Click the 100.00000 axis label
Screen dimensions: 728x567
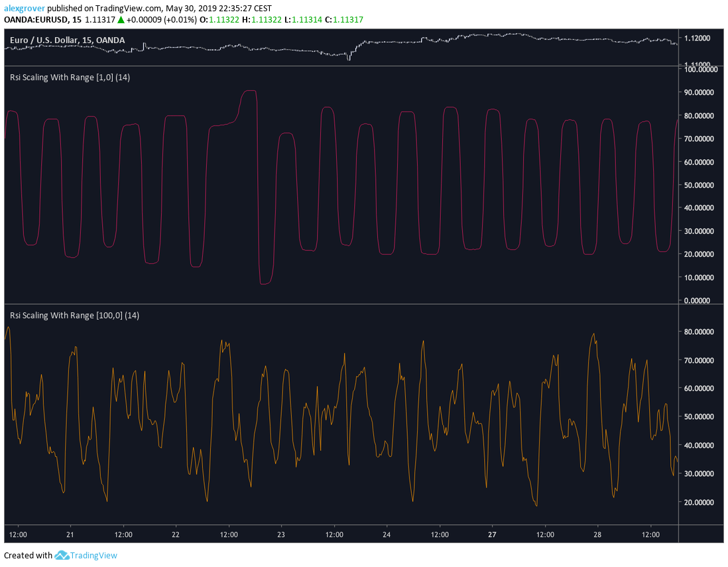pos(701,69)
